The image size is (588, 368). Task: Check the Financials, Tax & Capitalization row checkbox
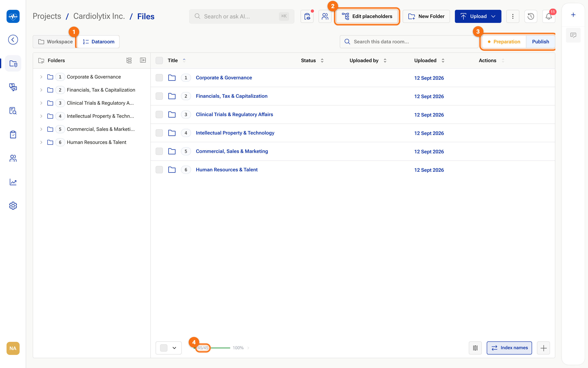pyautogui.click(x=159, y=96)
